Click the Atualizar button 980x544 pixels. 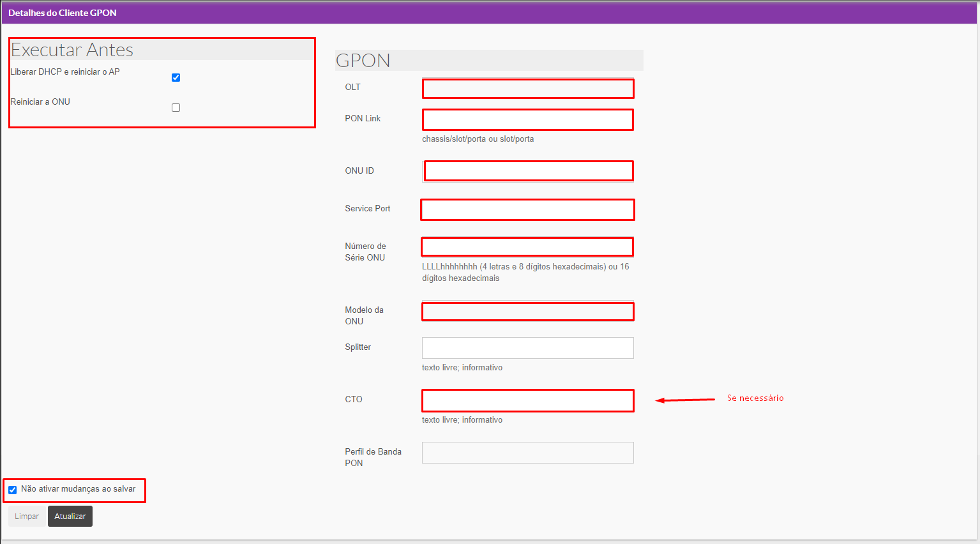point(70,517)
